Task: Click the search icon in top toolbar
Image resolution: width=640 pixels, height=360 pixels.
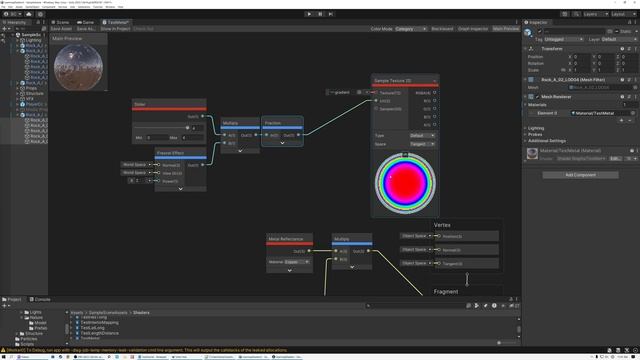Action: click(x=576, y=14)
